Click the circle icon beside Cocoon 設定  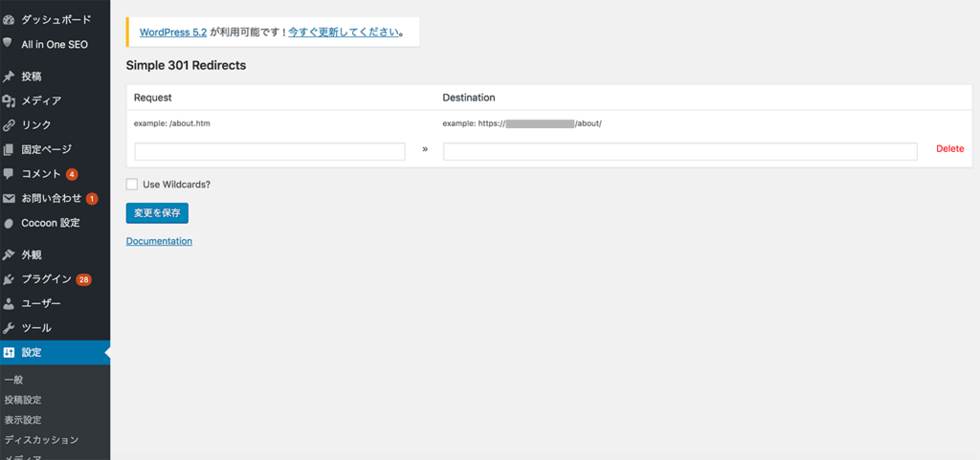pos(8,224)
